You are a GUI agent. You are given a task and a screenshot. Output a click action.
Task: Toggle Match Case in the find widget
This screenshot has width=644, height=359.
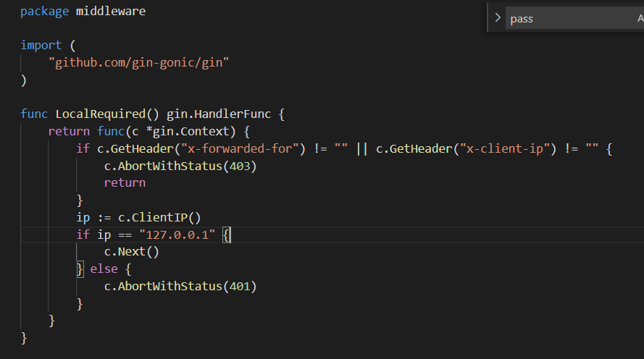pyautogui.click(x=639, y=19)
